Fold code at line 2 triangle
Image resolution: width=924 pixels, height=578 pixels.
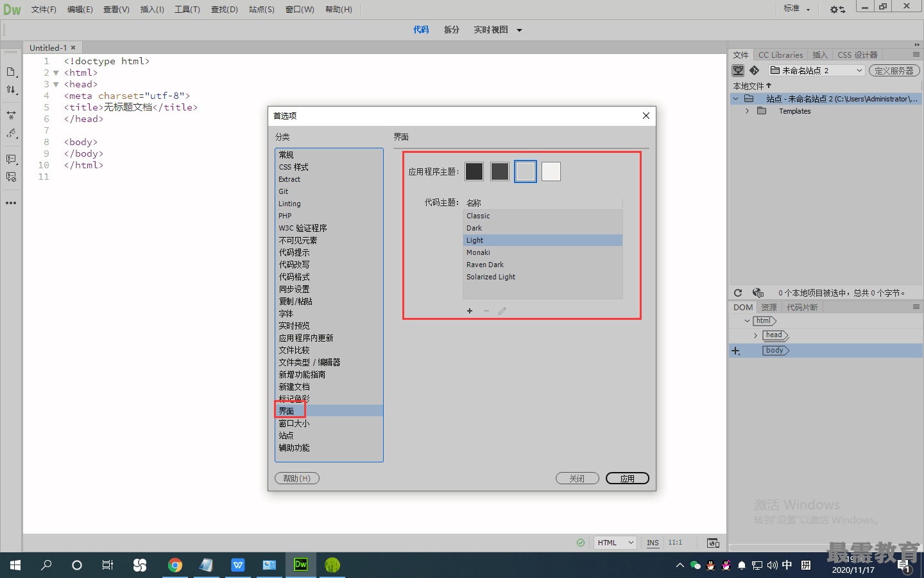click(x=56, y=73)
